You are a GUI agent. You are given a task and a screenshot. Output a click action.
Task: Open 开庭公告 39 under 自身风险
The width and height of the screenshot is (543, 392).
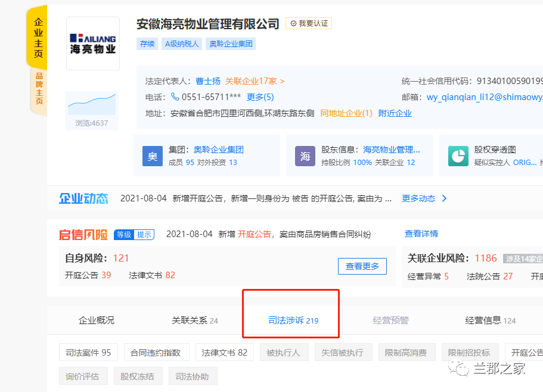click(88, 275)
